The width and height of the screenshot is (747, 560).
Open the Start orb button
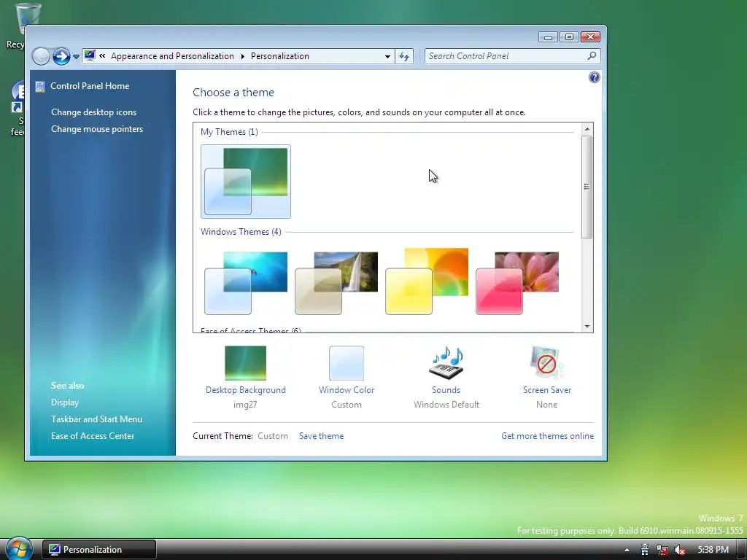coord(19,548)
